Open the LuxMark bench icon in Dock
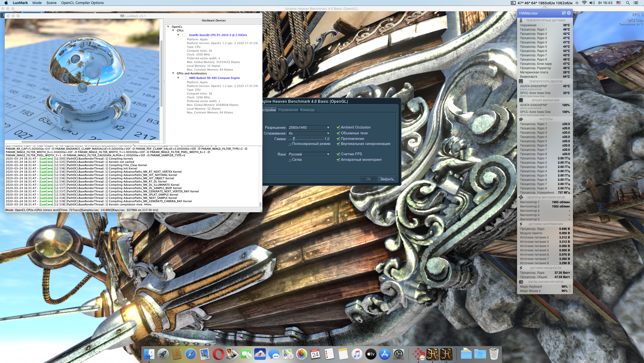Image resolution: width=644 pixels, height=363 pixels. coord(418,354)
